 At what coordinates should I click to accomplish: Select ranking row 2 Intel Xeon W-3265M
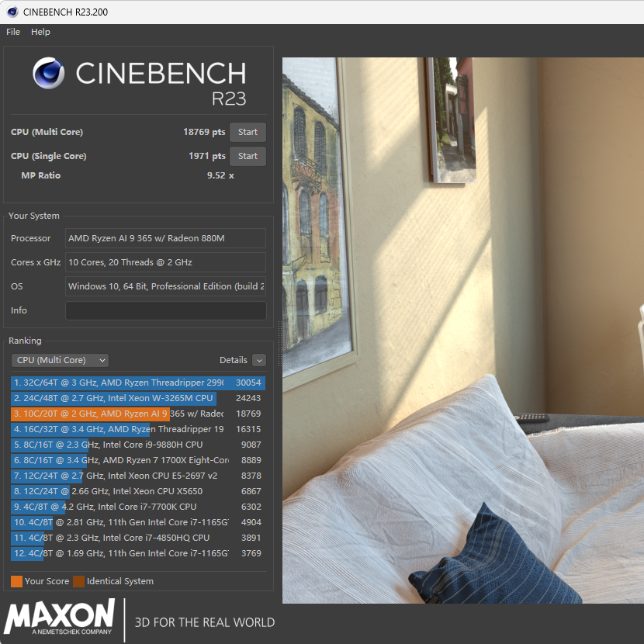[x=138, y=398]
